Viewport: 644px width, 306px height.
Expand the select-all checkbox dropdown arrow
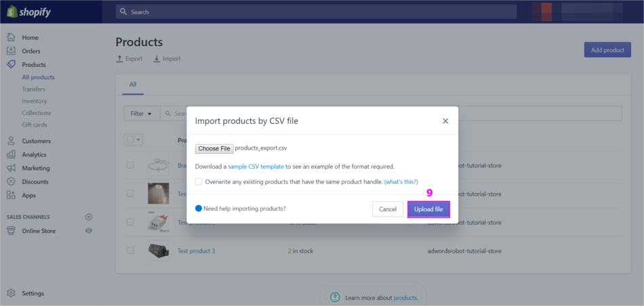coord(138,139)
